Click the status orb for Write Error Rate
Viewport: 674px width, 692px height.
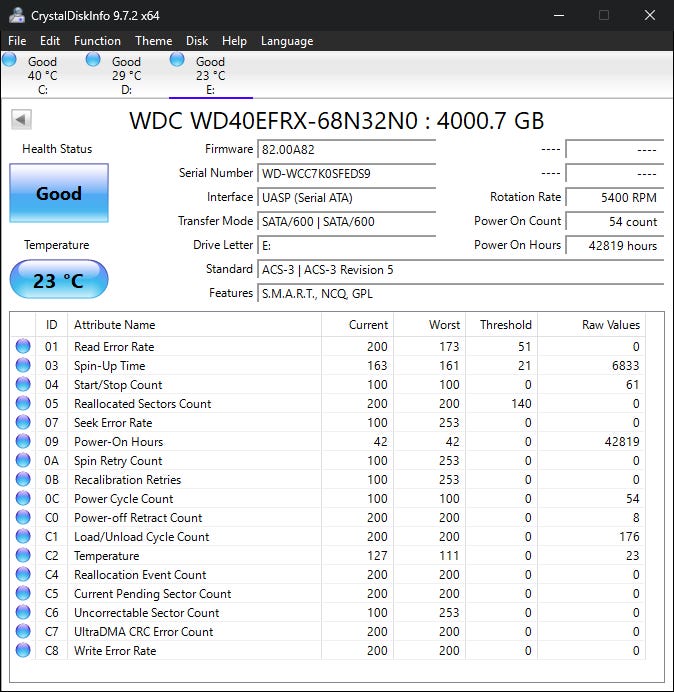click(23, 651)
